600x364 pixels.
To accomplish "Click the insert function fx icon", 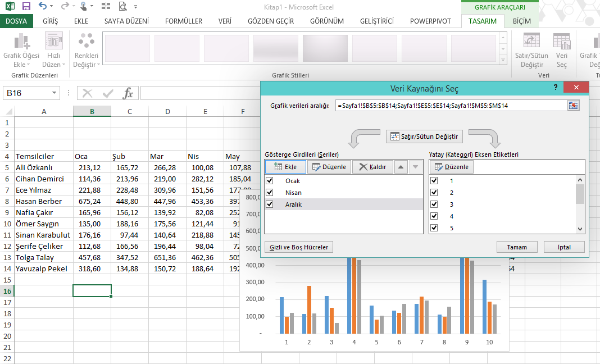I will click(x=128, y=93).
